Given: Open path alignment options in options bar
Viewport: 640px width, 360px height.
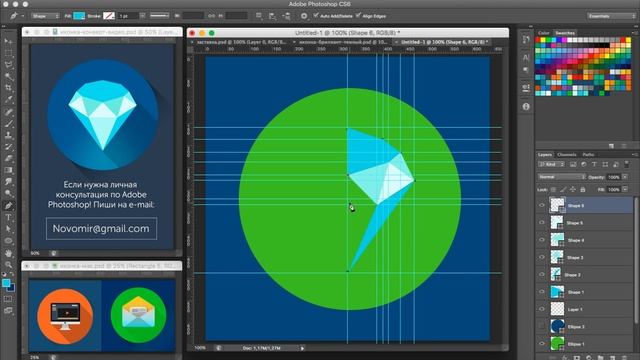Looking at the screenshot, I should click(x=272, y=16).
